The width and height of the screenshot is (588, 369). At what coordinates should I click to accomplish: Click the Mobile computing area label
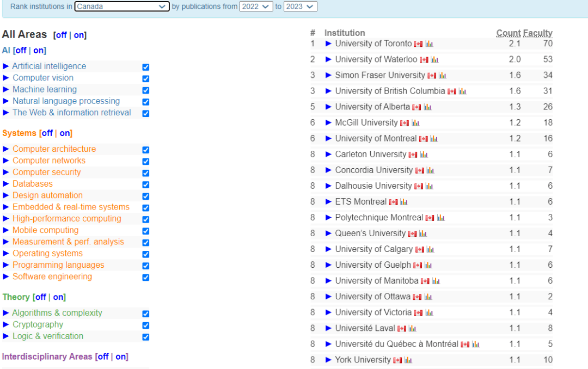pos(46,230)
